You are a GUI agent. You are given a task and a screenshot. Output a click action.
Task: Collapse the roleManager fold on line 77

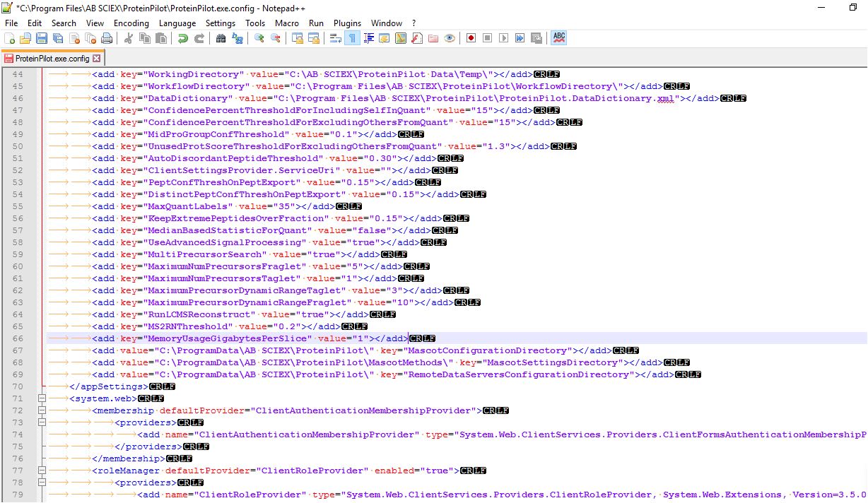pos(42,471)
